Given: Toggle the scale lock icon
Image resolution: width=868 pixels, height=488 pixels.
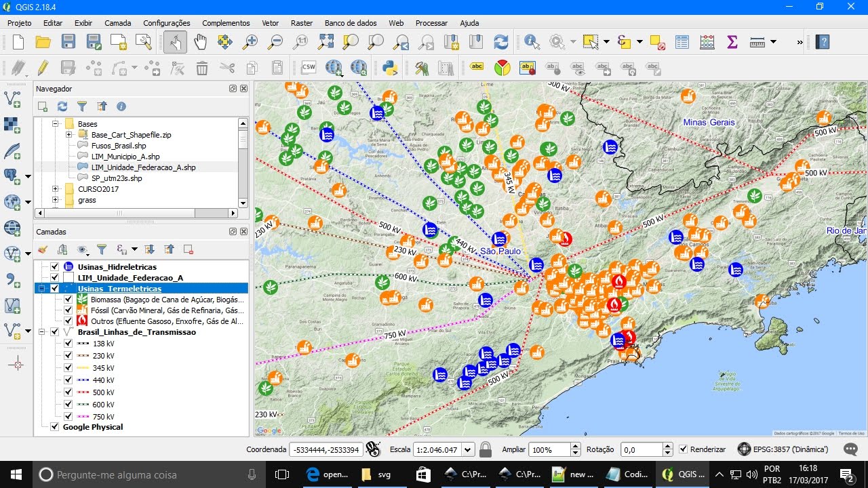Looking at the screenshot, I should coord(485,449).
